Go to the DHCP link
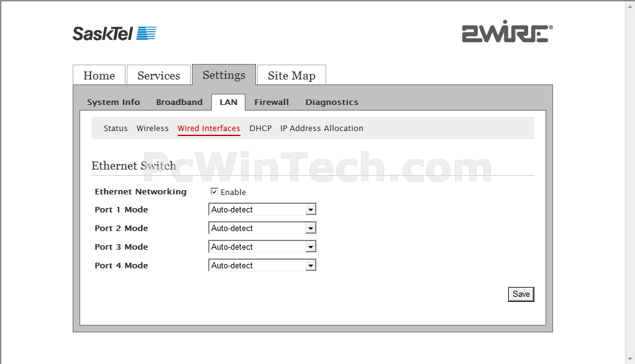The height and width of the screenshot is (364, 635). 260,129
